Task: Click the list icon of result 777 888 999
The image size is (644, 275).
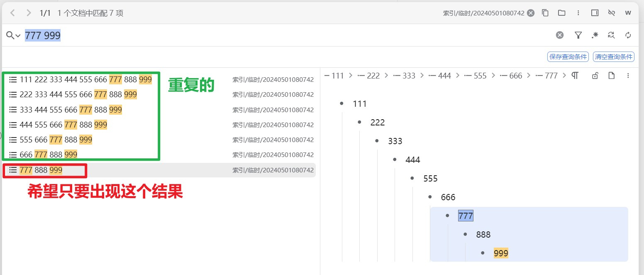Action: pos(13,170)
